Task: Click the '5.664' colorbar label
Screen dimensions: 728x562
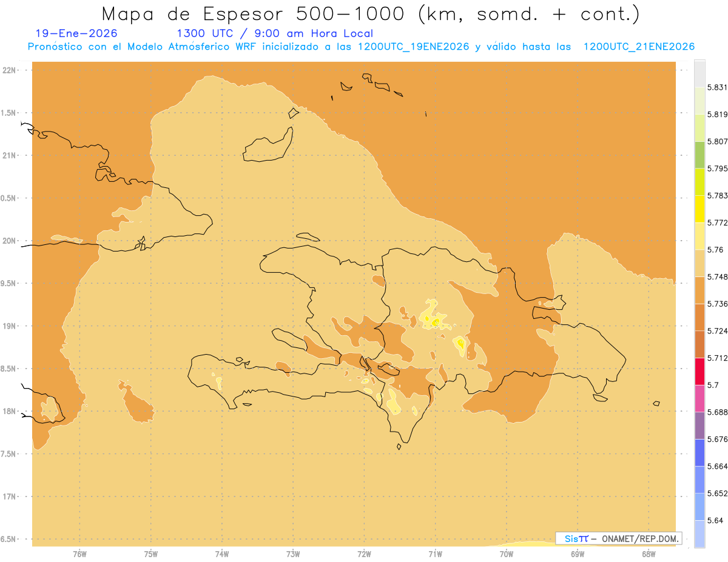Action: [717, 466]
